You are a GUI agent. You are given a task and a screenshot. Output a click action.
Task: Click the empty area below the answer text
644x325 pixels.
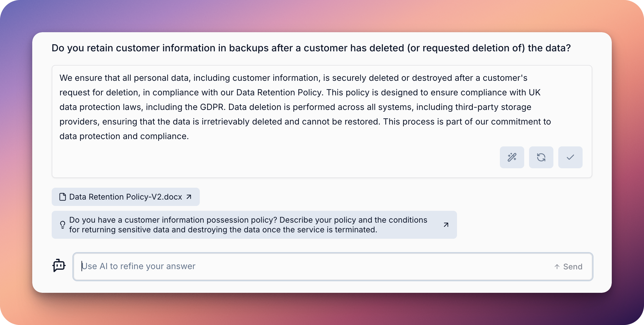pyautogui.click(x=274, y=158)
